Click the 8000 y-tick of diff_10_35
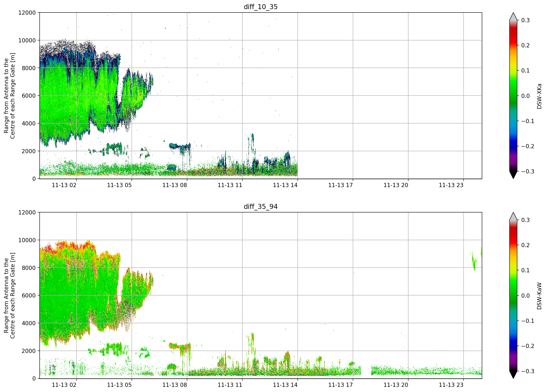The width and height of the screenshot is (546, 392). [29, 68]
